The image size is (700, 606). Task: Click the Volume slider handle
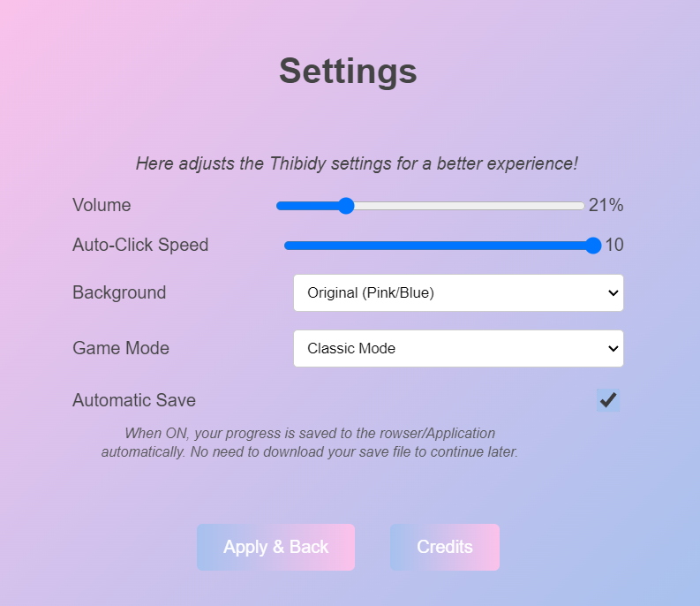coord(346,206)
